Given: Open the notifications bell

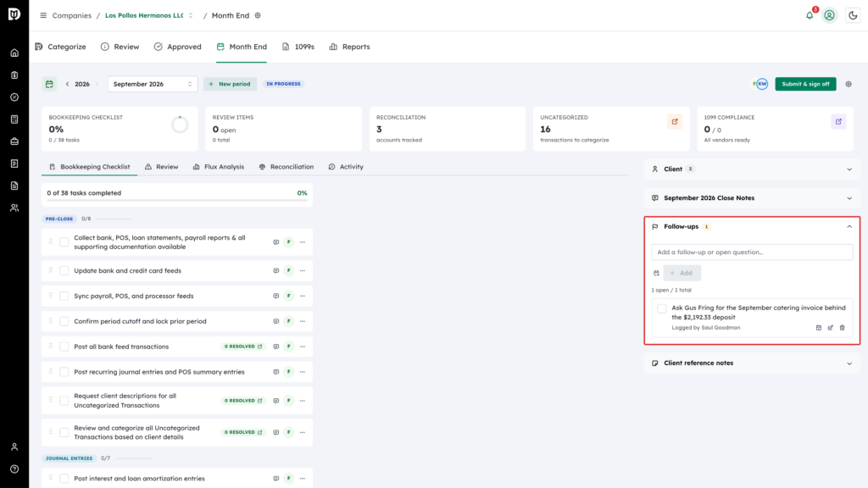Looking at the screenshot, I should pyautogui.click(x=810, y=15).
